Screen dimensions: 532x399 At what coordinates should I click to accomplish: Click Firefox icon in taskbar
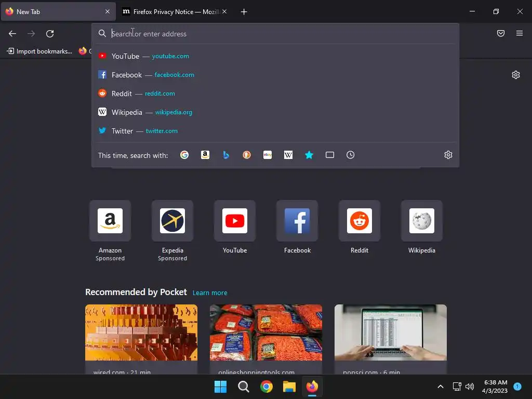coord(312,387)
